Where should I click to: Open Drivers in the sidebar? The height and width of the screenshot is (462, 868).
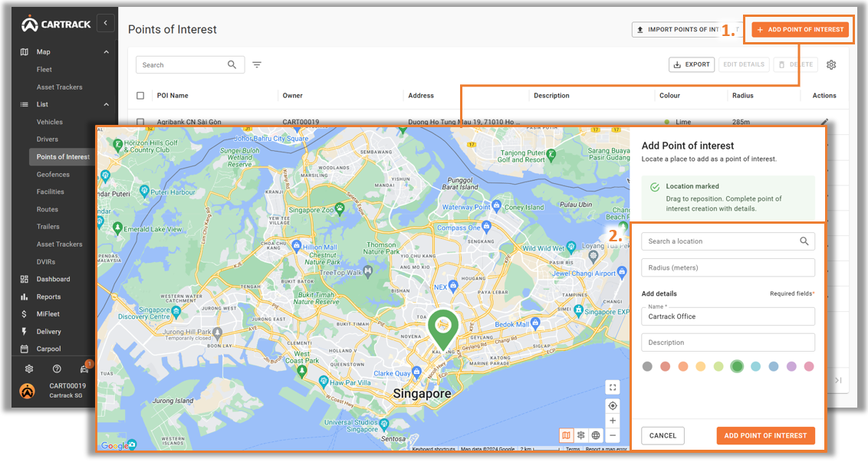48,139
